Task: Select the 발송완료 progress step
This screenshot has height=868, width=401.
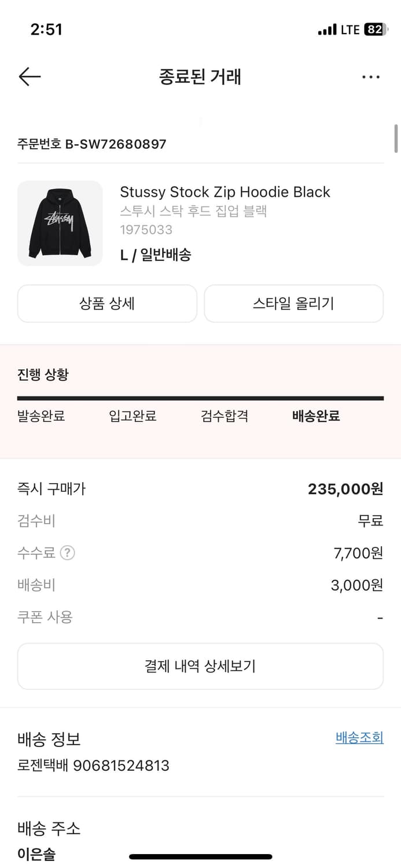Action: 41,416
